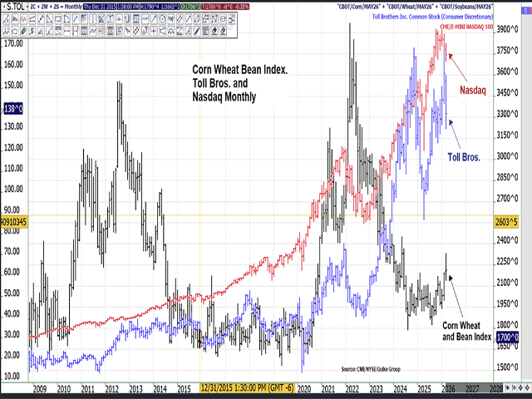Click the 'Thu Dec 31 2015' date readout
Image resolution: width=532 pixels, height=399 pixels.
[100, 7]
